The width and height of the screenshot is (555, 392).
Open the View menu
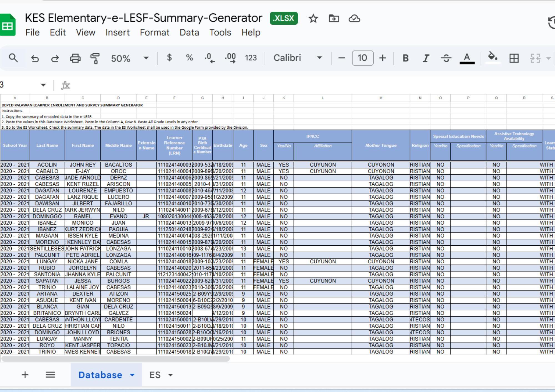click(x=85, y=32)
